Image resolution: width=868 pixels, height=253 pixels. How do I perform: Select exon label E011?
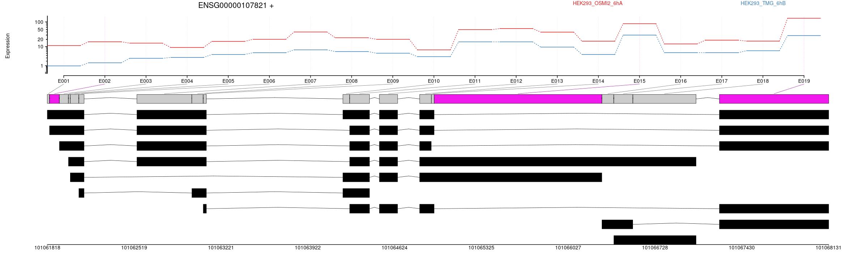pyautogui.click(x=475, y=81)
